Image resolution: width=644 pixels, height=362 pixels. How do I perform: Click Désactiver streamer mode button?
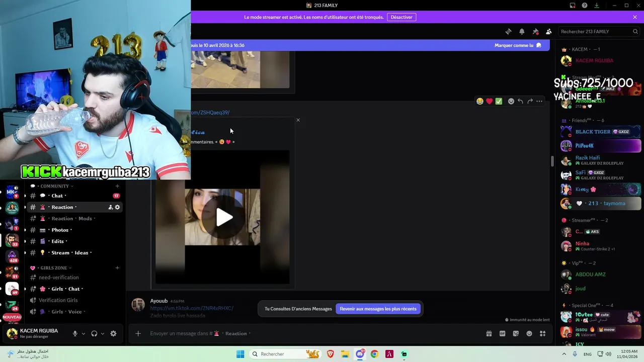point(401,17)
